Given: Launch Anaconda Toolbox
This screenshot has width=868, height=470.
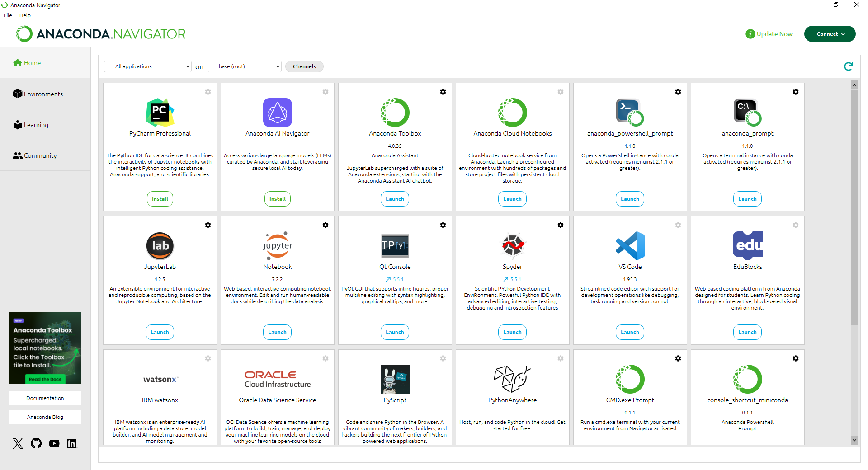Looking at the screenshot, I should [x=395, y=199].
